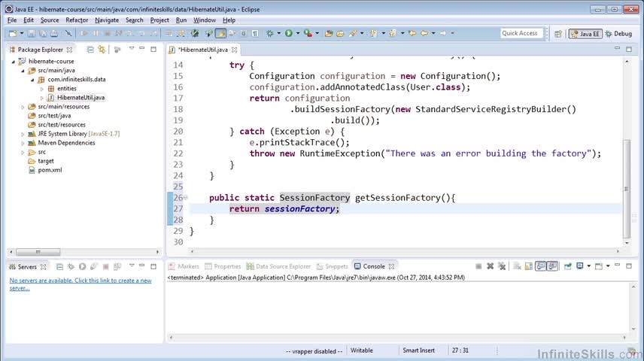
Task: Open the external tools dropdown arrow
Action: (317, 33)
